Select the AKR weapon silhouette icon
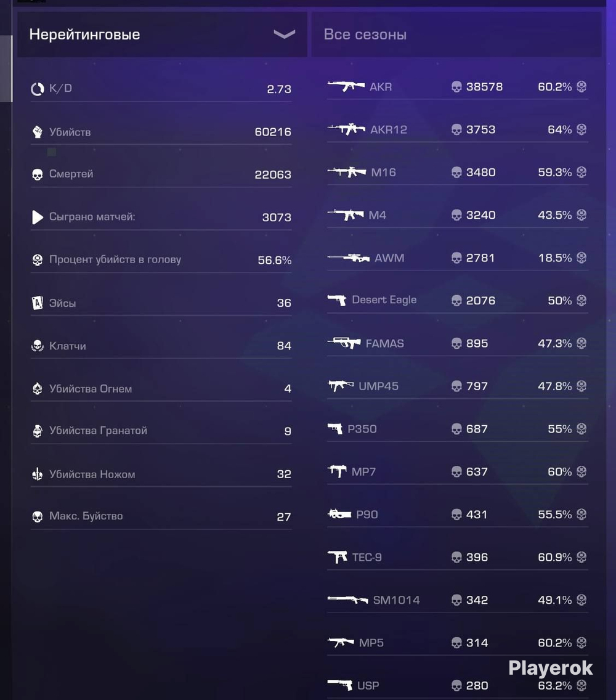 [x=346, y=86]
